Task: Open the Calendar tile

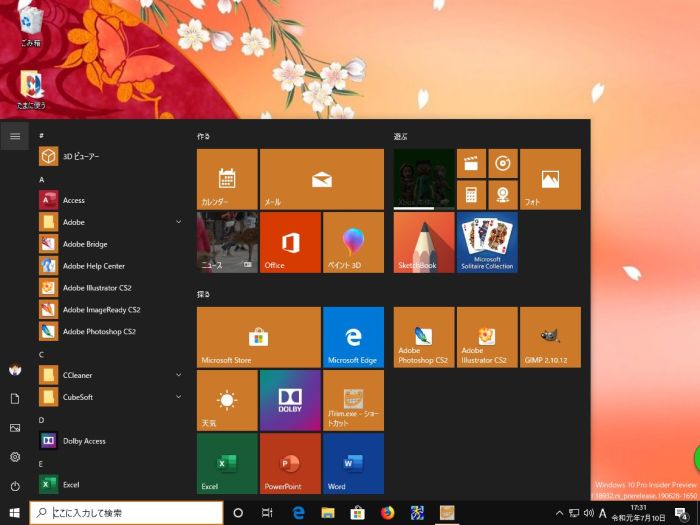Action: pos(227,179)
